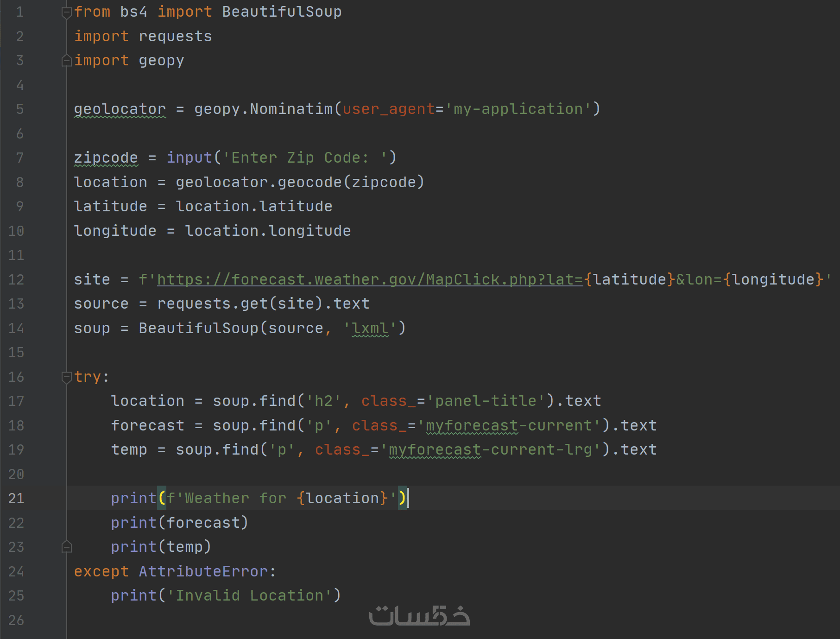The width and height of the screenshot is (840, 639).
Task: Click the 'user_agent' keyword argument
Action: (389, 109)
